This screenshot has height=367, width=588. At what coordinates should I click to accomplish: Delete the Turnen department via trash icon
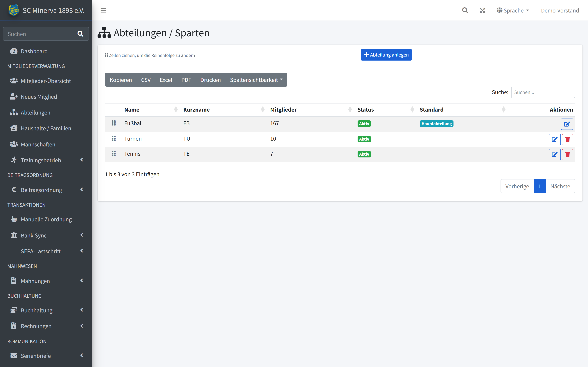click(x=568, y=140)
